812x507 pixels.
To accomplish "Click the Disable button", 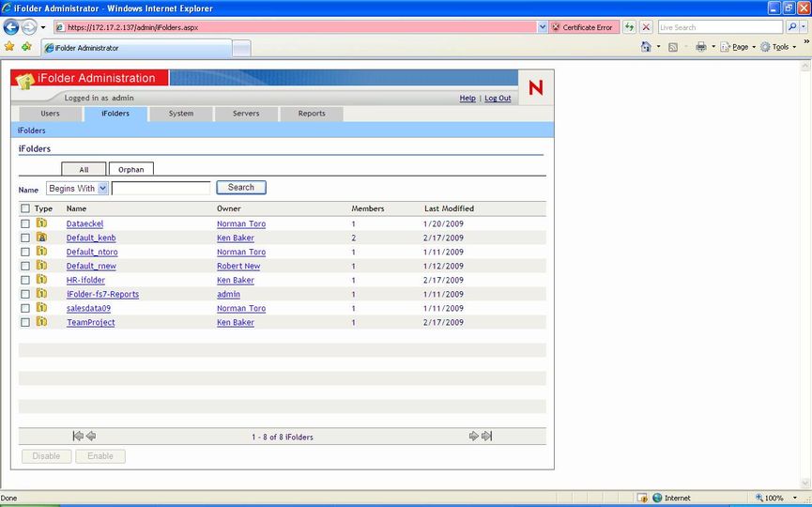I will [x=47, y=456].
